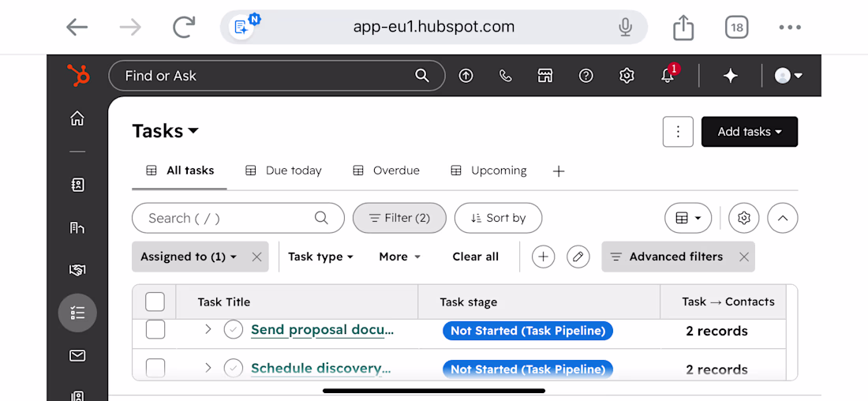868x401 pixels.
Task: Collapse the filter bar with up chevron
Action: 782,218
